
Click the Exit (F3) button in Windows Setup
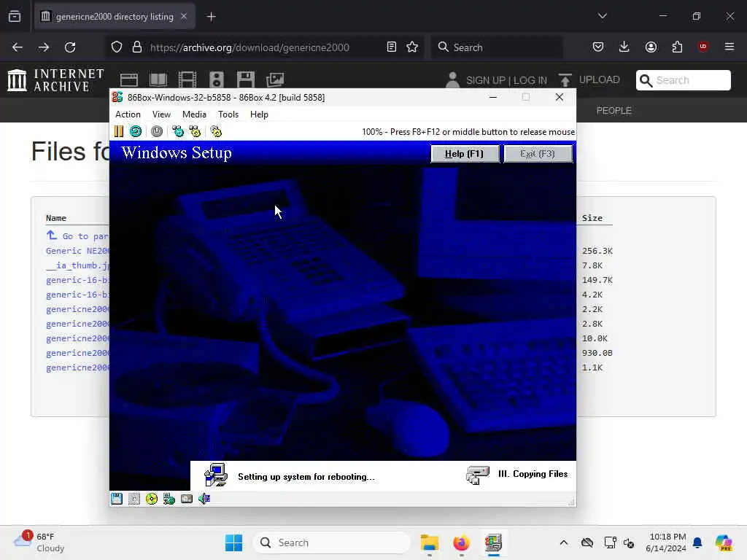click(x=538, y=153)
